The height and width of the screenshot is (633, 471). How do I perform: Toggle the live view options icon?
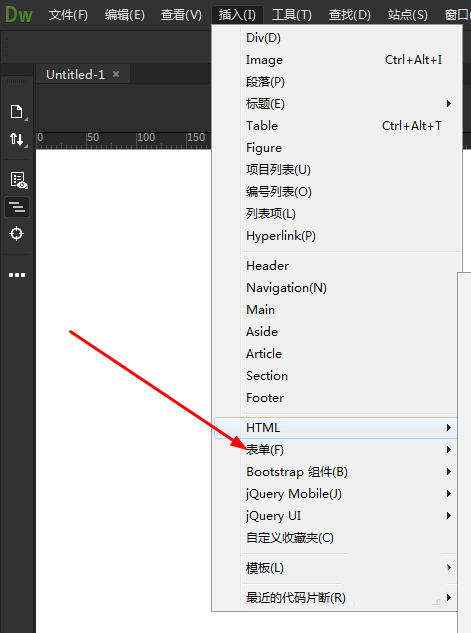[19, 180]
